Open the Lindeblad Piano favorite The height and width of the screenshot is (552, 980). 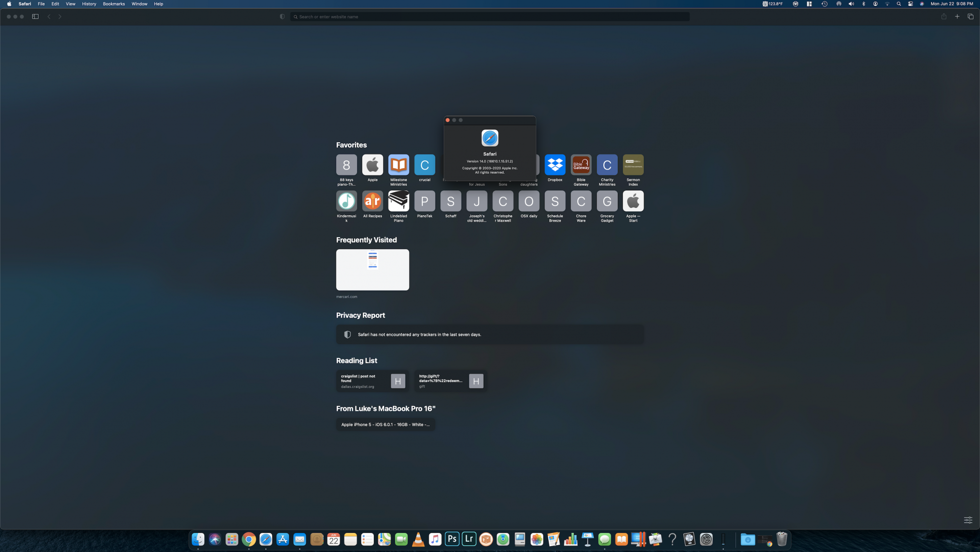399,201
